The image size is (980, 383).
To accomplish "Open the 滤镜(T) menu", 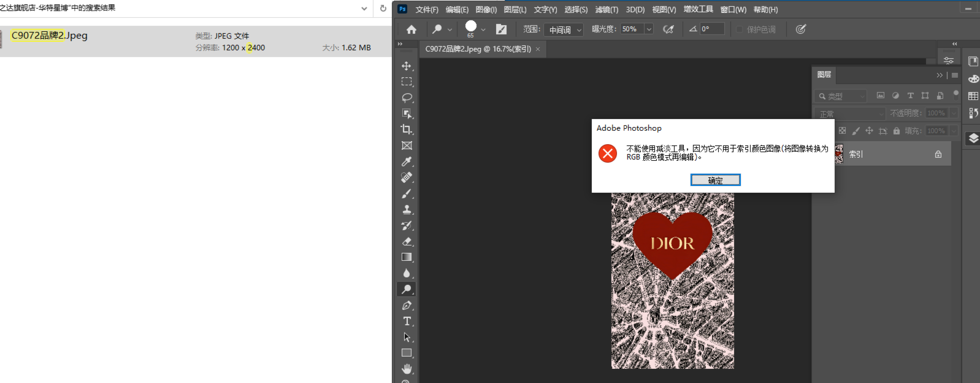I will pos(606,9).
